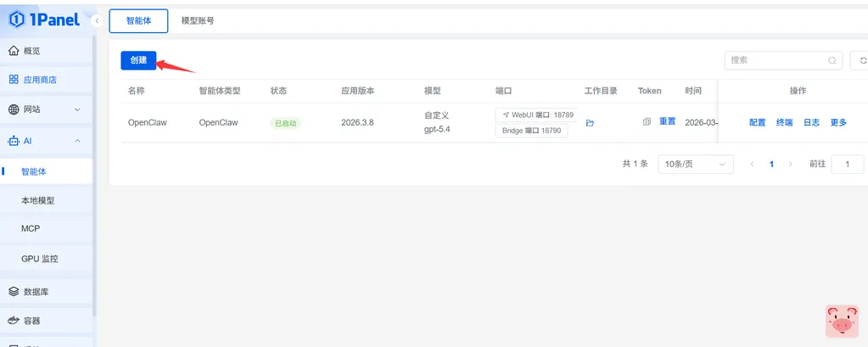
Task: Click the 名称 column header
Action: 136,91
